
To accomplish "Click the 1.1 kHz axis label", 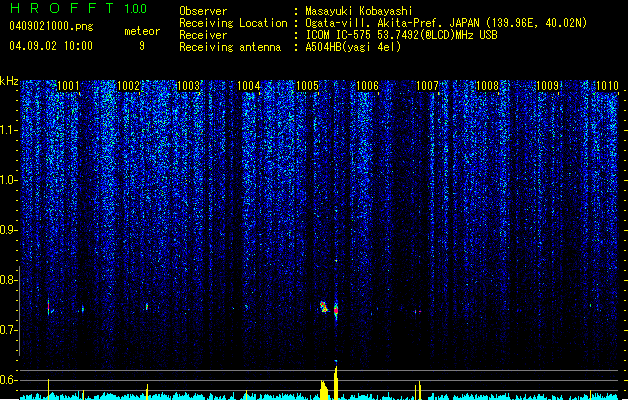I will pos(8,130).
